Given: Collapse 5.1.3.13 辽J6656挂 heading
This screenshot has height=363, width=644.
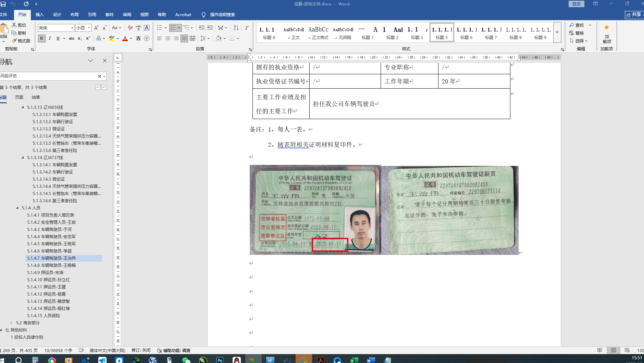Looking at the screenshot, I should (x=23, y=107).
